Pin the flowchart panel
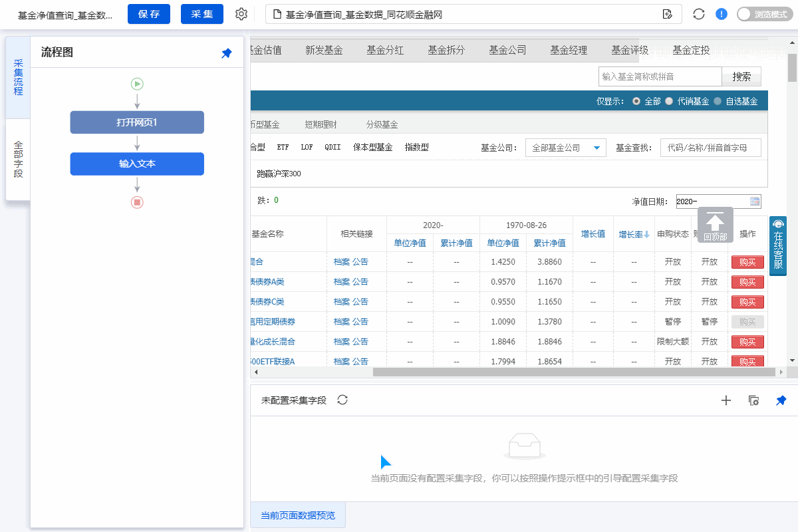Screen dimensions: 798x532 [227, 53]
